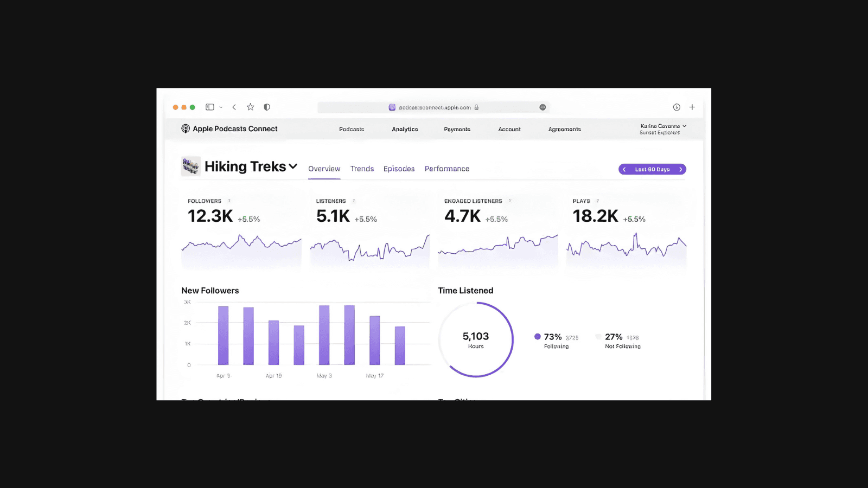Click the Hiking Treks show artwork thumbnail
The width and height of the screenshot is (868, 488).
(190, 166)
